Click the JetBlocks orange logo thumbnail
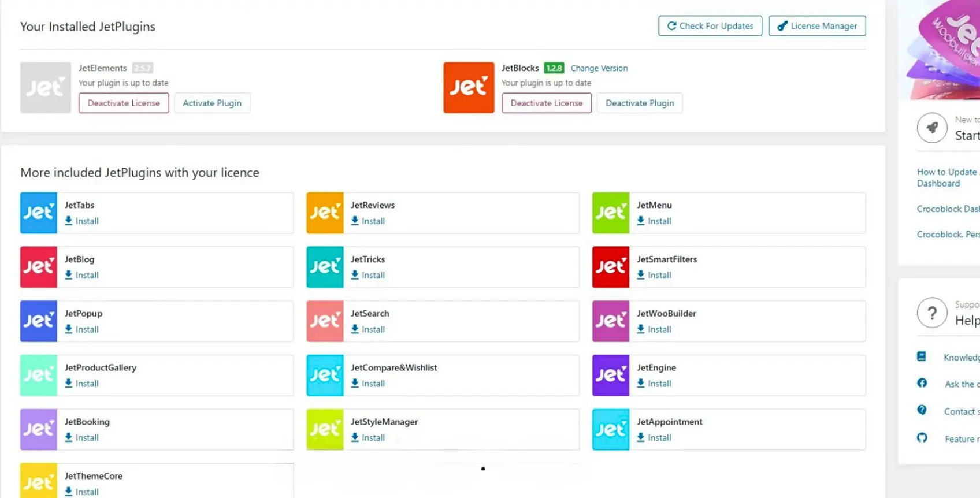This screenshot has width=980, height=498. coord(469,87)
